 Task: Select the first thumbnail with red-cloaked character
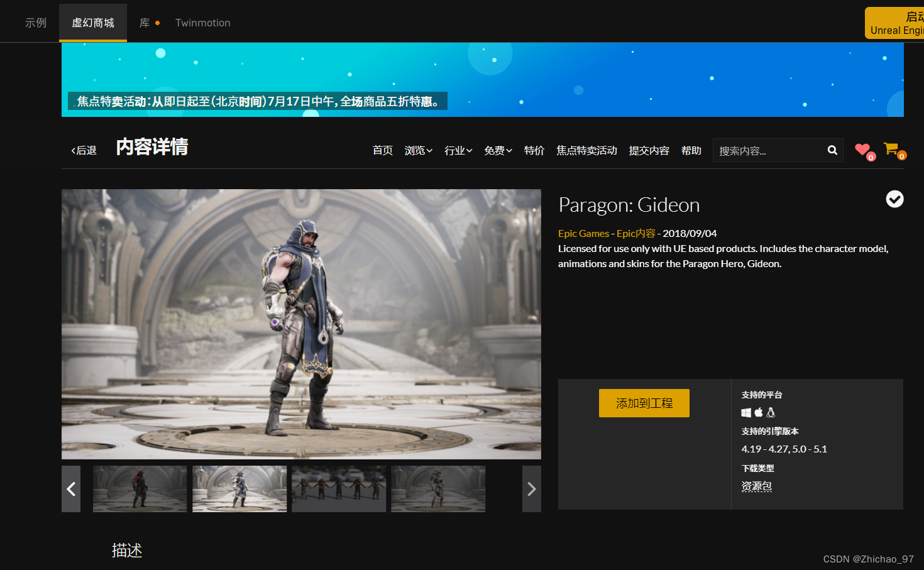[140, 489]
